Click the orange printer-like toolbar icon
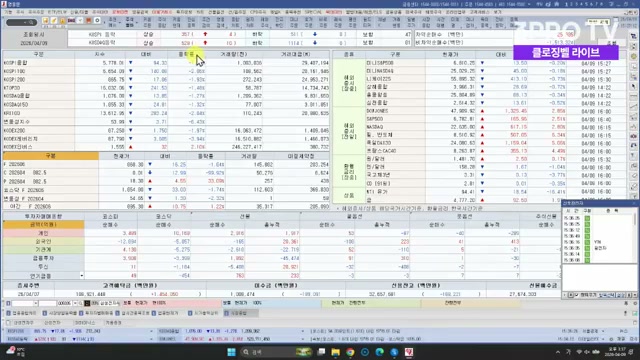This screenshot has width=640, height=360. pos(88,20)
